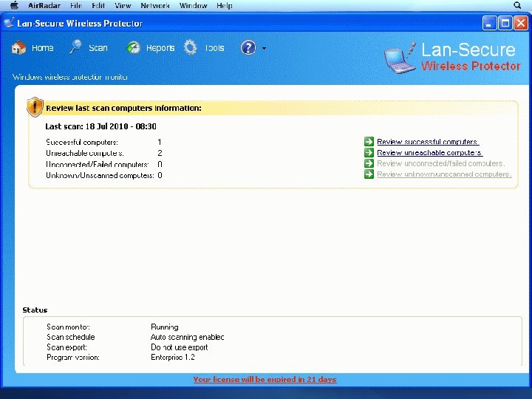Click the Spotlight search icon
The height and width of the screenshot is (399, 532).
pos(517,5)
